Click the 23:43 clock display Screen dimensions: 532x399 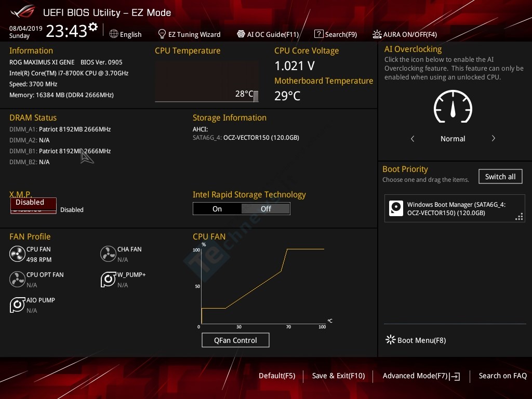coord(66,31)
